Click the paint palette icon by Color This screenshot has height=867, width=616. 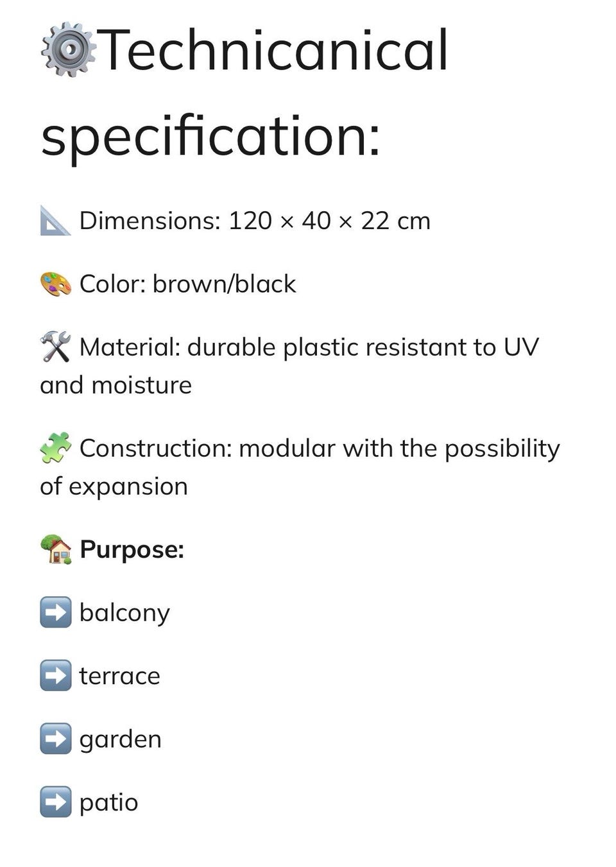(x=55, y=284)
